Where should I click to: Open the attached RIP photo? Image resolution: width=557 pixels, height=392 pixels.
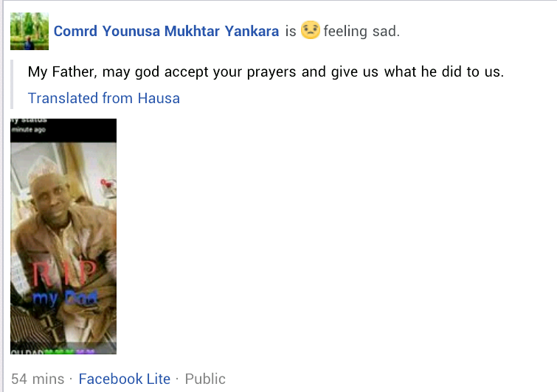[63, 237]
